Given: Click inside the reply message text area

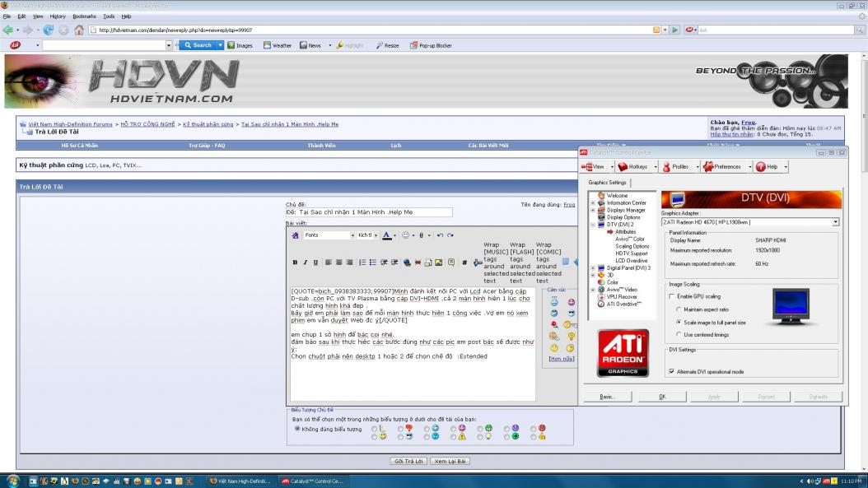Looking at the screenshot, I should pyautogui.click(x=413, y=343).
